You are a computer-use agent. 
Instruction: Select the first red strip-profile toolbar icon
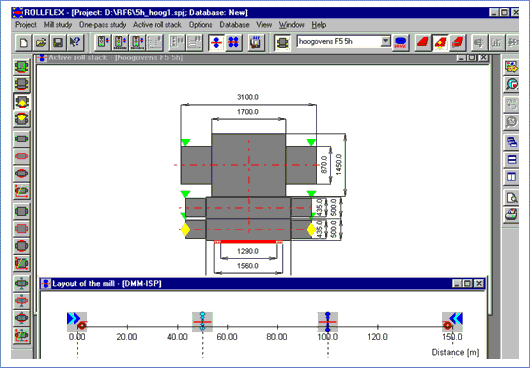coord(423,43)
